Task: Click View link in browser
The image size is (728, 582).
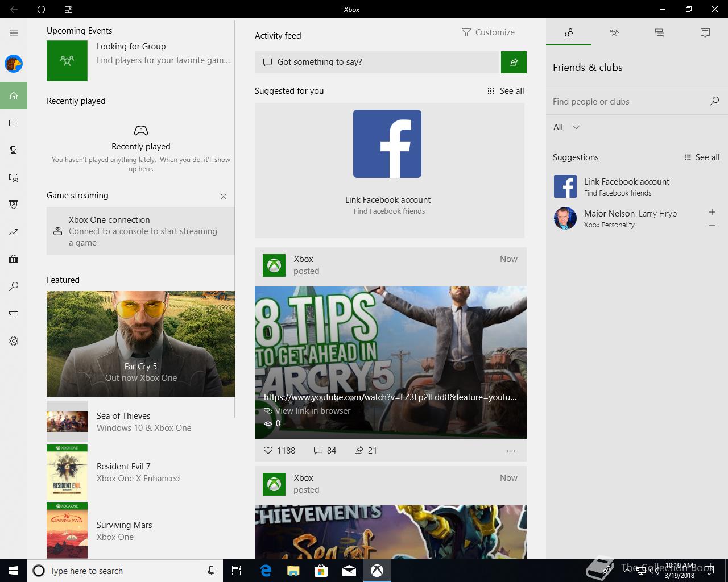Action: pos(307,411)
